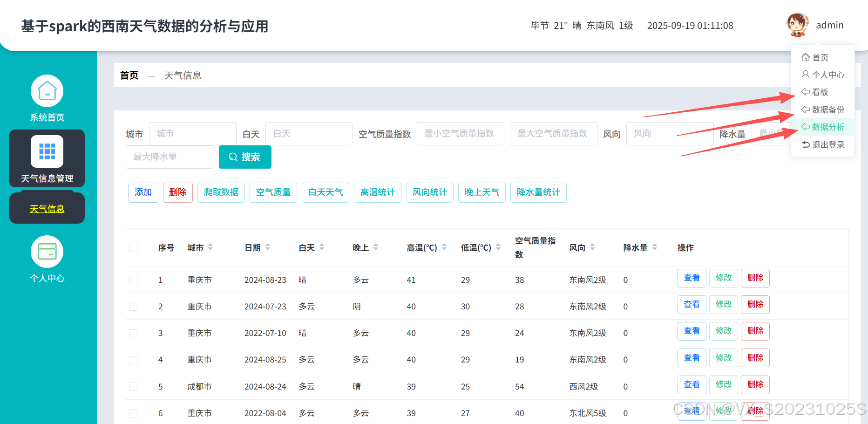Focus the 风向 search input field

pos(670,134)
